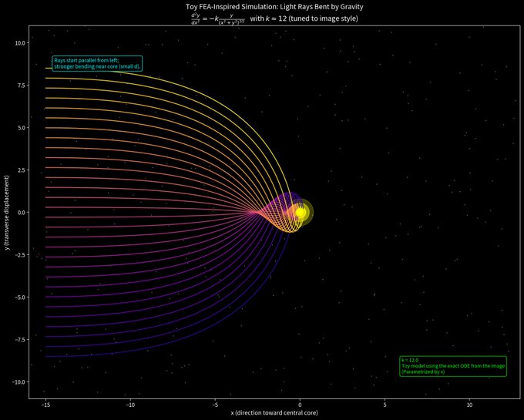Click "Toy model using the exact ODE from the image"
The image size is (524, 420).
click(453, 366)
